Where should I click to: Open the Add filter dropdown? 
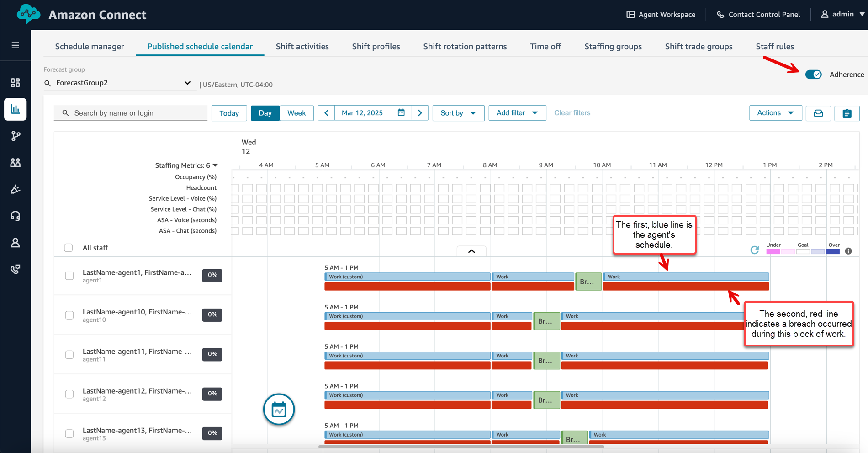[x=517, y=113]
